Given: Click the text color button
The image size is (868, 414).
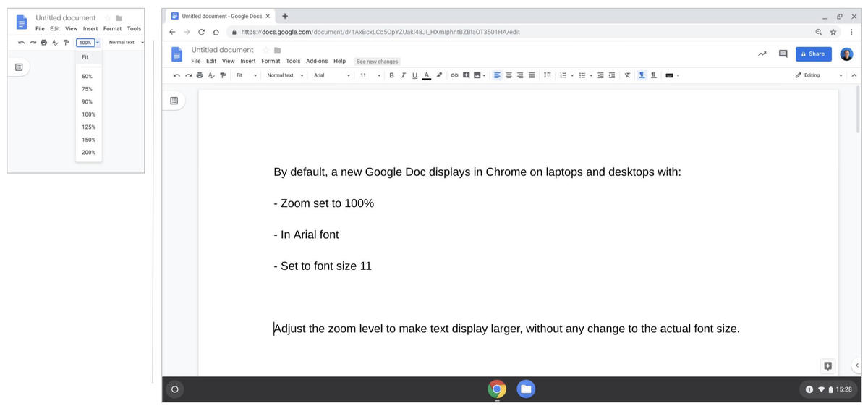Looking at the screenshot, I should click(x=427, y=75).
